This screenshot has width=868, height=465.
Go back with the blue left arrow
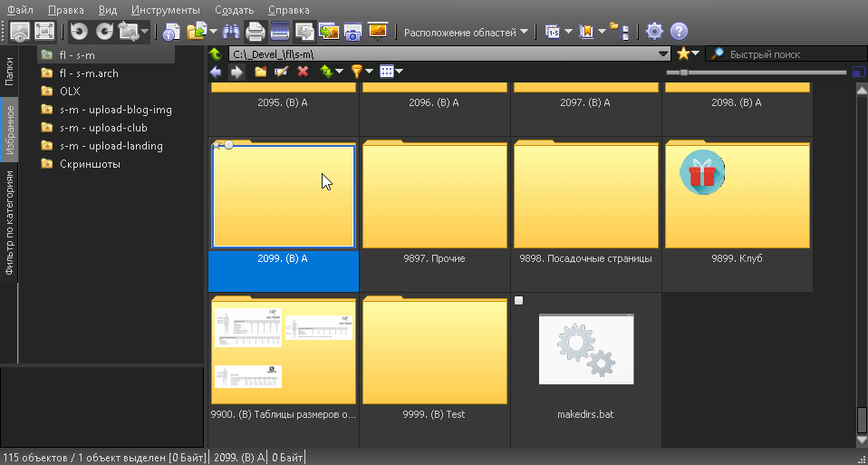click(x=216, y=71)
